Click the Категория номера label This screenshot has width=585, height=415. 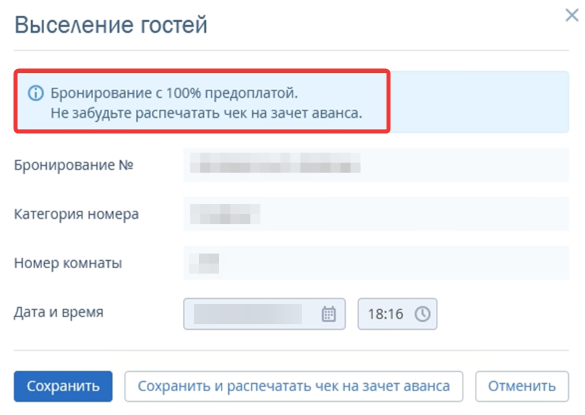coord(76,214)
